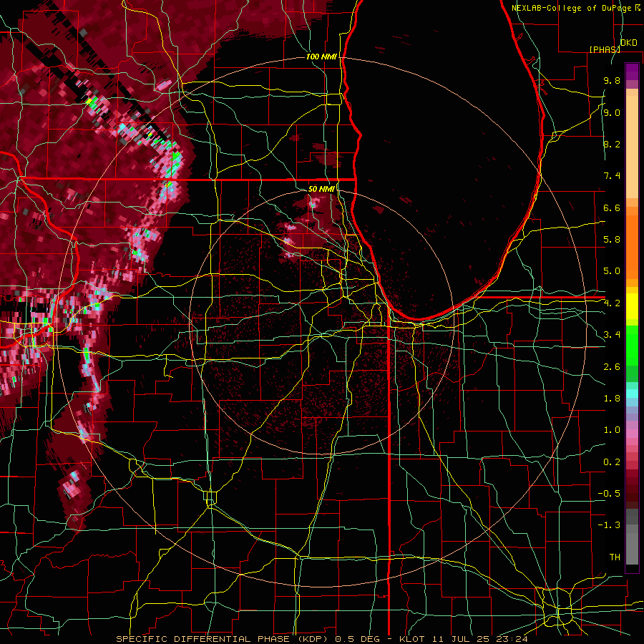Click the 50 NMI range ring label
This screenshot has width=644, height=644.
point(321,189)
